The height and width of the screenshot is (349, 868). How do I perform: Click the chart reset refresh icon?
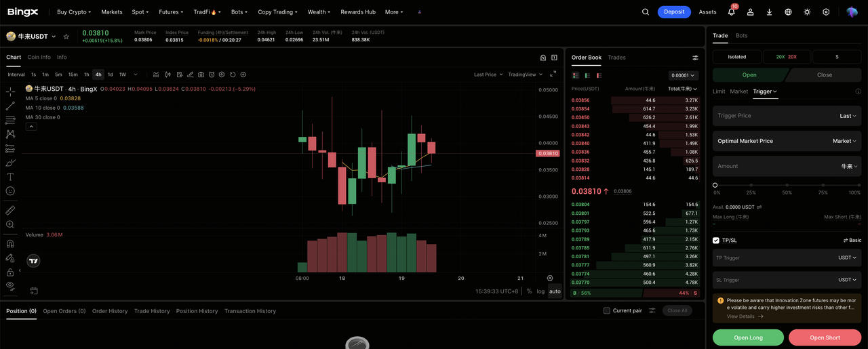(233, 75)
